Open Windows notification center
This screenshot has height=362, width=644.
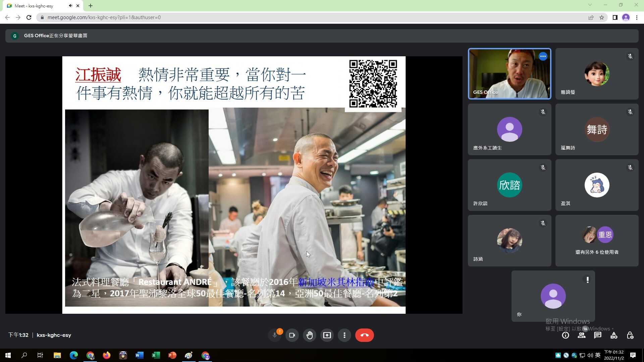633,355
